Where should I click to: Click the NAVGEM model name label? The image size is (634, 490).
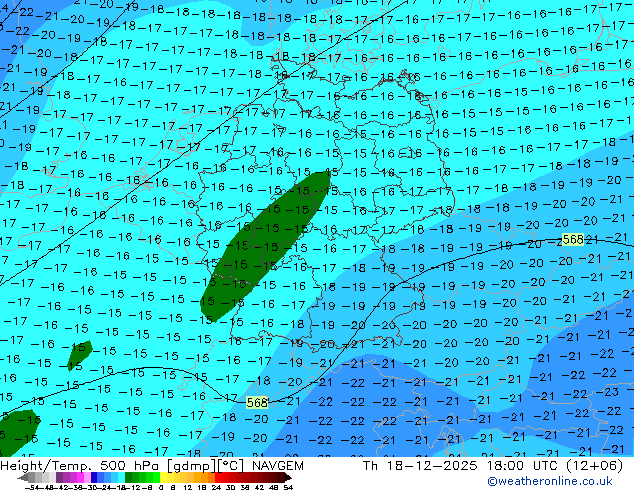click(x=277, y=466)
